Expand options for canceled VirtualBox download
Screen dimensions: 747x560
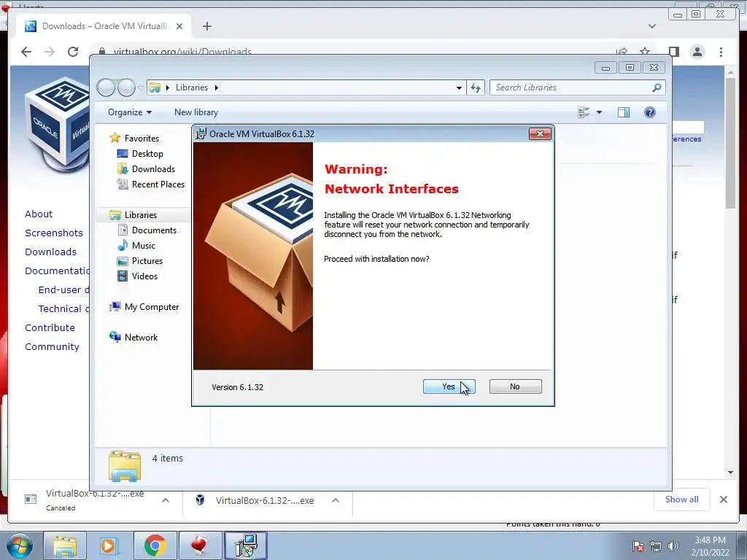pyautogui.click(x=166, y=500)
